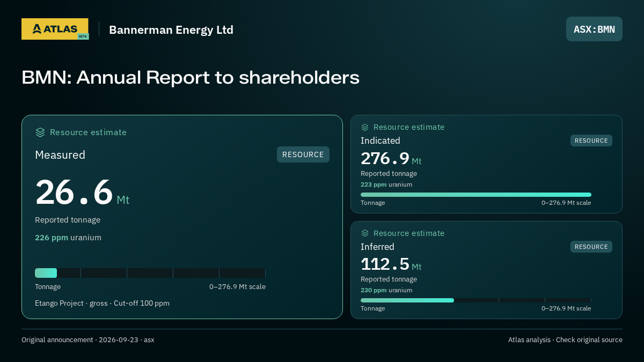This screenshot has height=362, width=644.
Task: Click the layers icon in the Indicated card
Action: pyautogui.click(x=365, y=127)
